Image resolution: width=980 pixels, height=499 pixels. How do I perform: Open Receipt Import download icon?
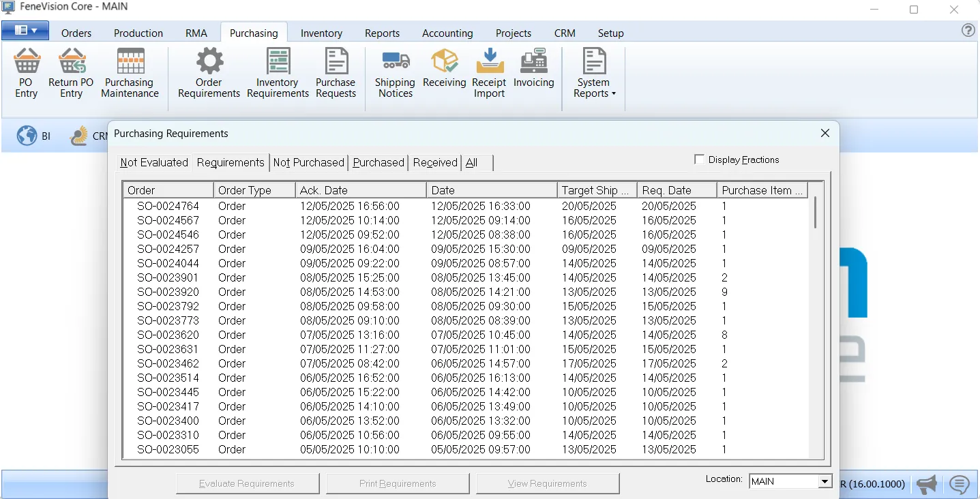pyautogui.click(x=490, y=61)
